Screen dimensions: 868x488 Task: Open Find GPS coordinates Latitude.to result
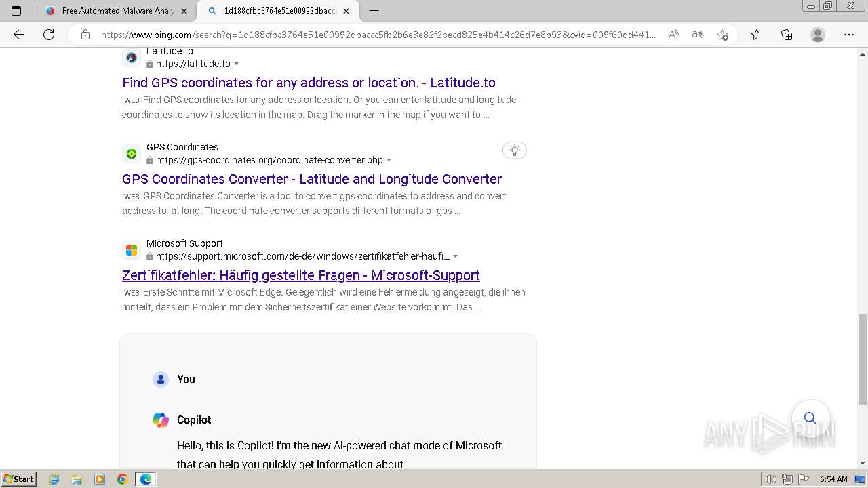(x=309, y=83)
